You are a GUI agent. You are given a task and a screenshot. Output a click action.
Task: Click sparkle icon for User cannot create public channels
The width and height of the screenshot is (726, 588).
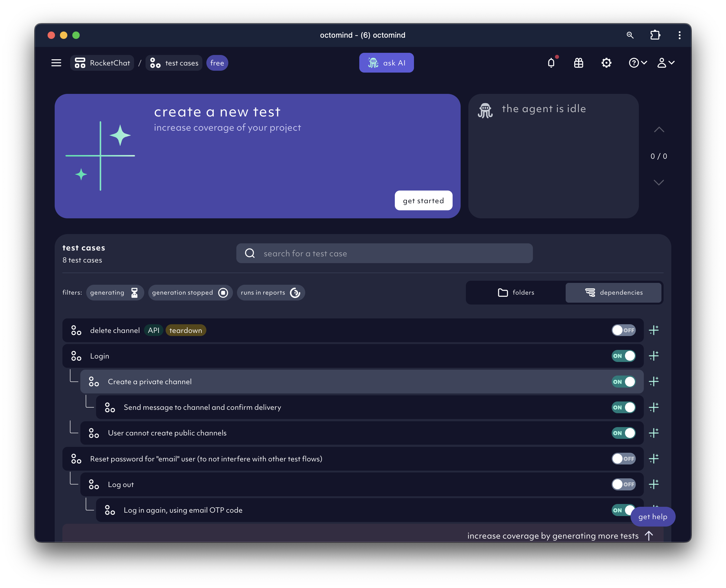point(654,433)
